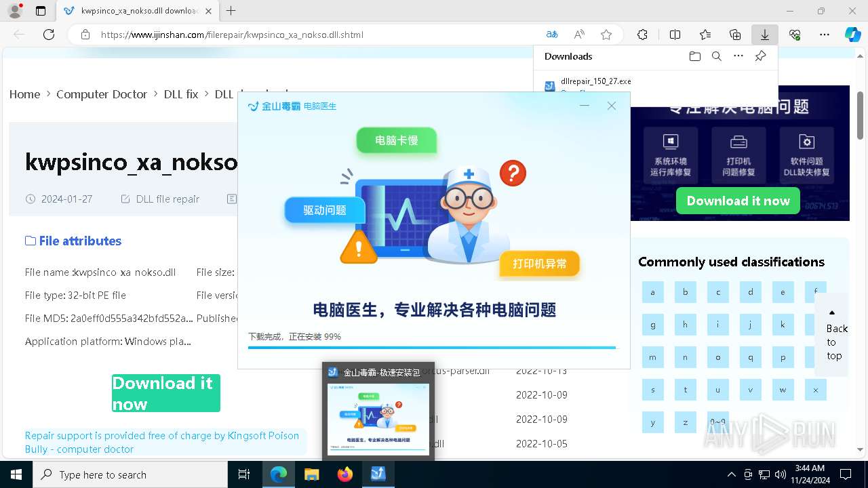Screen dimensions: 868x488
Task: Open Computer Doctor breadcrumb link
Action: tap(102, 94)
